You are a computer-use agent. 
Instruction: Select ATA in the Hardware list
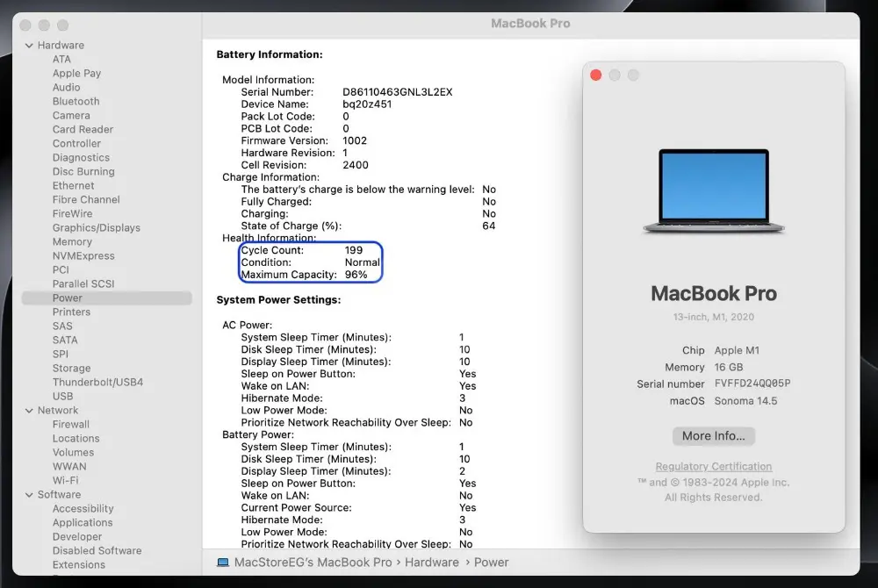(x=61, y=60)
